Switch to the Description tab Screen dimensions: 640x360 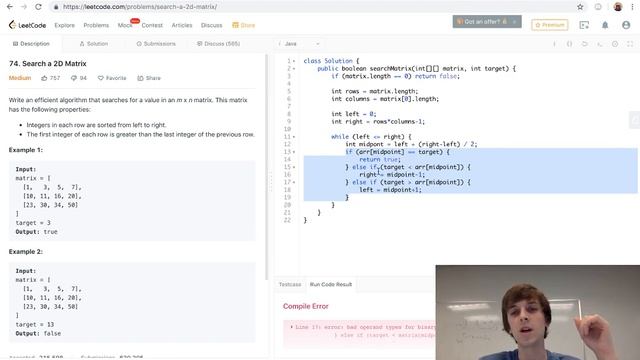click(31, 44)
